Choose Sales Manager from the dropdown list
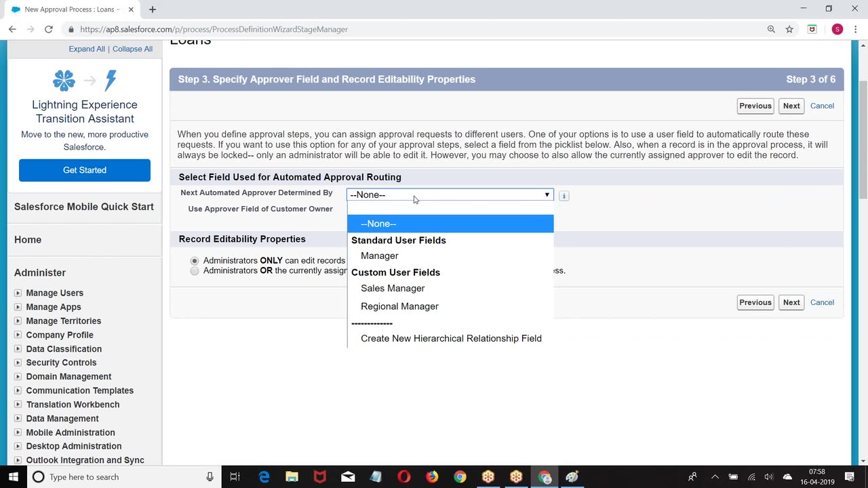This screenshot has height=488, width=868. (450, 288)
